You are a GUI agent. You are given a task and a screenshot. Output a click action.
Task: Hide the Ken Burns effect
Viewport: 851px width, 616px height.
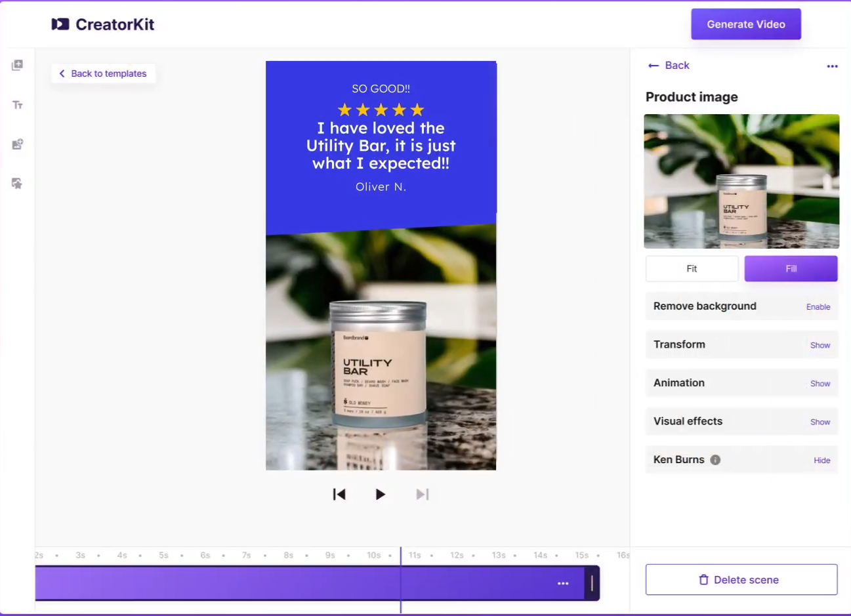click(x=821, y=460)
